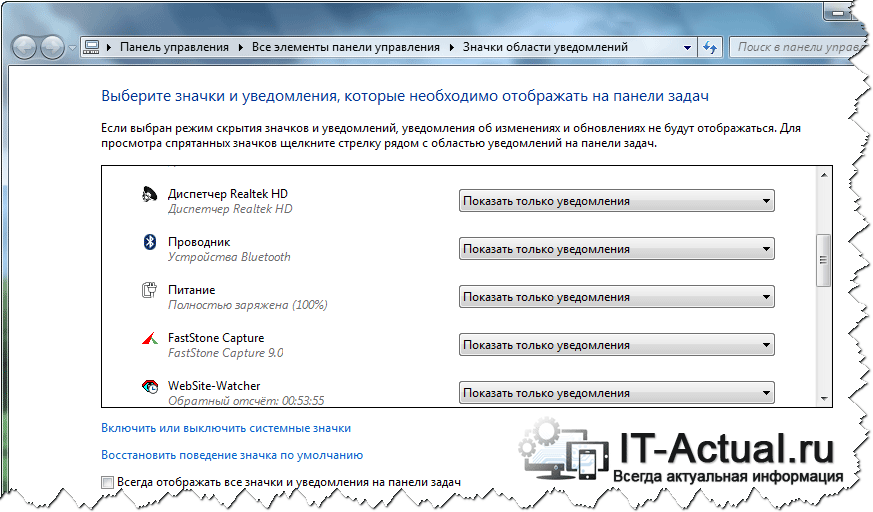Select the WebSite-Watcher row title
The image size is (873, 512).
pyautogui.click(x=214, y=386)
